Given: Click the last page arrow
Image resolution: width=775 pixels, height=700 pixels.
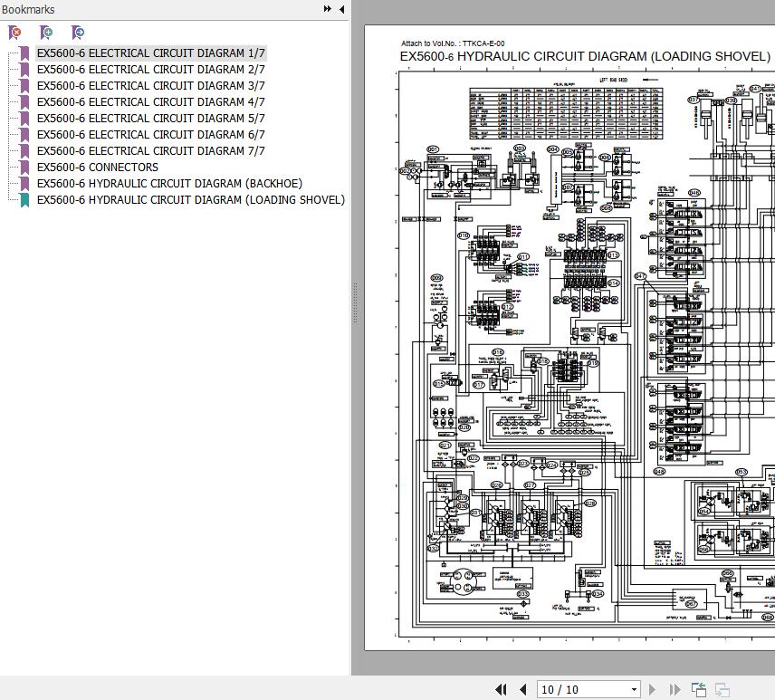Looking at the screenshot, I should coord(675,689).
